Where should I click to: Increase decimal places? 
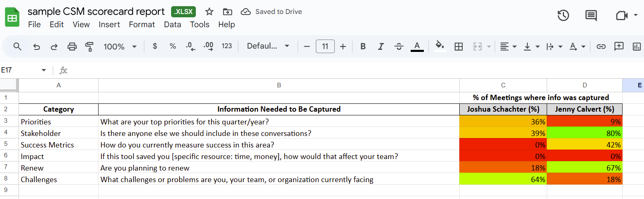[x=209, y=46]
